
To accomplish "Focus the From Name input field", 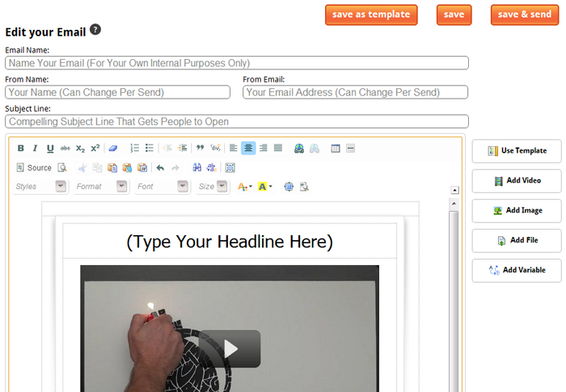I will 117,92.
